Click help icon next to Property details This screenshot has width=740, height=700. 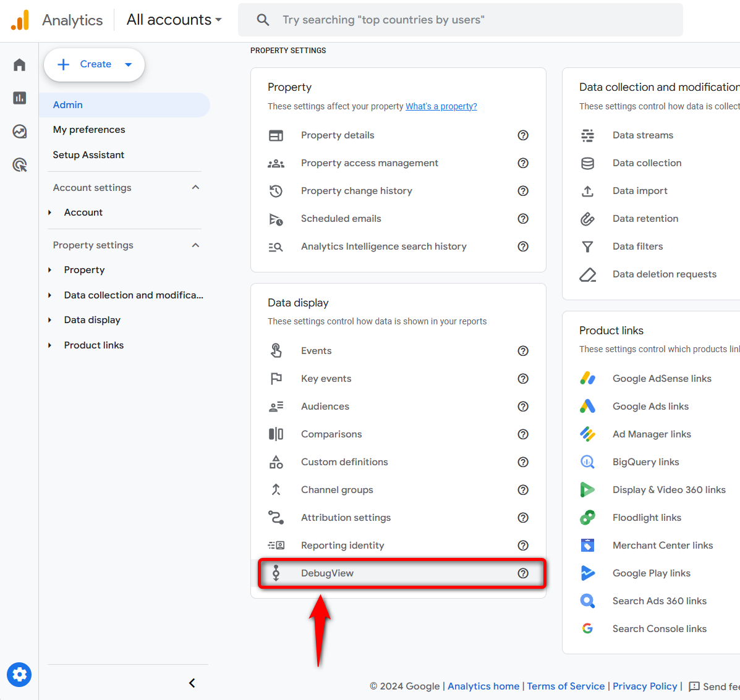coord(523,135)
